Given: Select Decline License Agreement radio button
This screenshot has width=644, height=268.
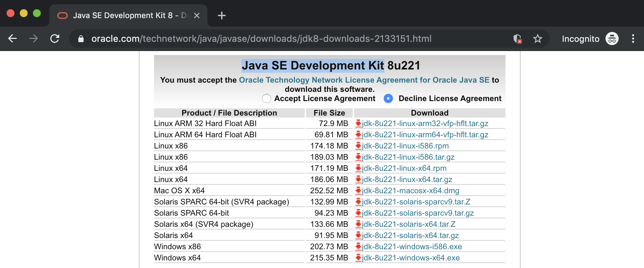Looking at the screenshot, I should pyautogui.click(x=388, y=98).
